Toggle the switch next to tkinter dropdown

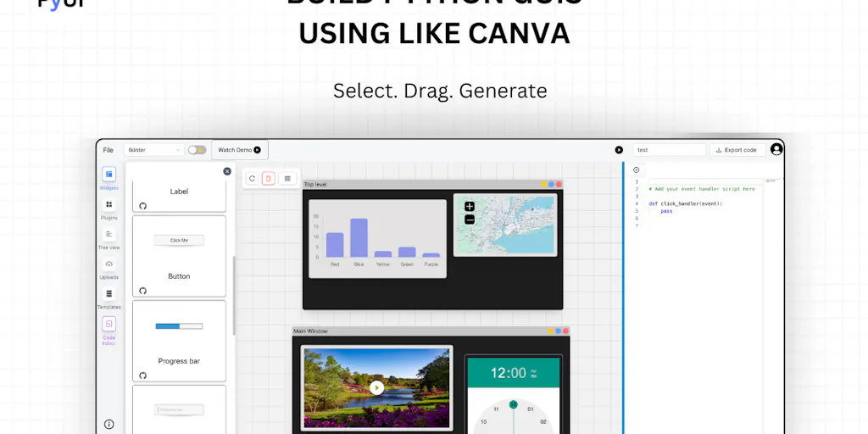point(197,150)
